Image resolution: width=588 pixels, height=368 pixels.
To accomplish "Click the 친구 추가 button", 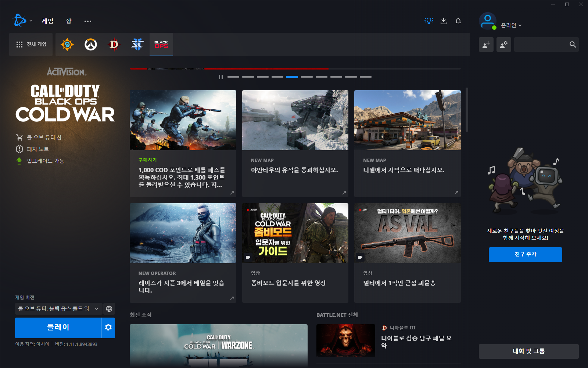I will coord(526,254).
